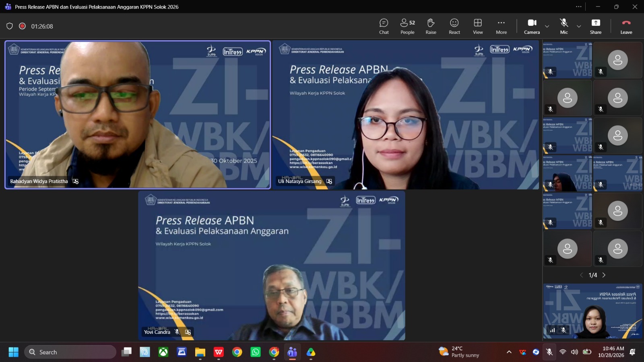Open the More actions menu
Screen dimensions: 644x362
click(x=501, y=26)
